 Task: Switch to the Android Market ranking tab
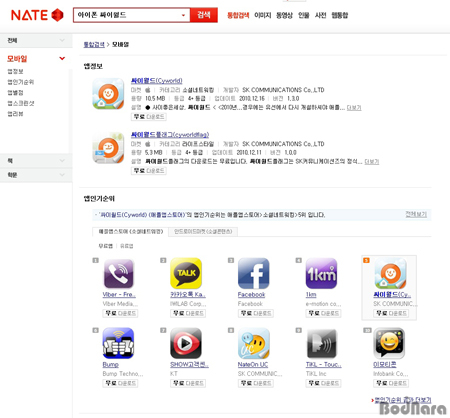pyautogui.click(x=203, y=231)
